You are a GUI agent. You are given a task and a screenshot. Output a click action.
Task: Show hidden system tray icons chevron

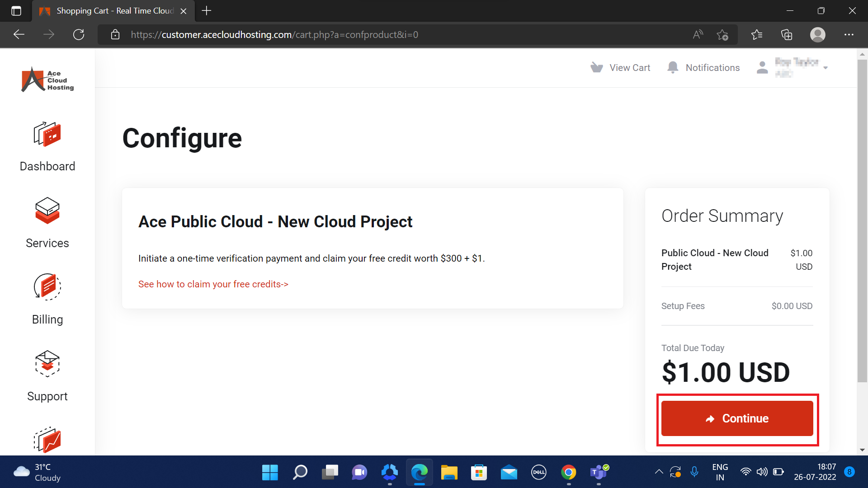pos(659,472)
